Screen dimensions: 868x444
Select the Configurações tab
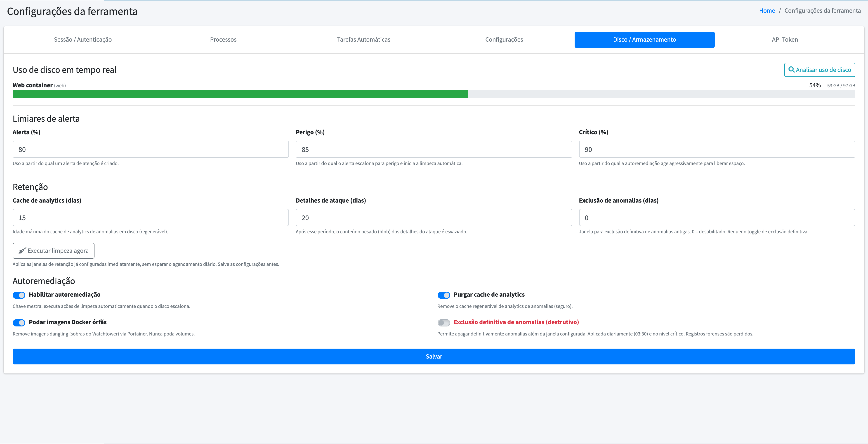click(504, 40)
